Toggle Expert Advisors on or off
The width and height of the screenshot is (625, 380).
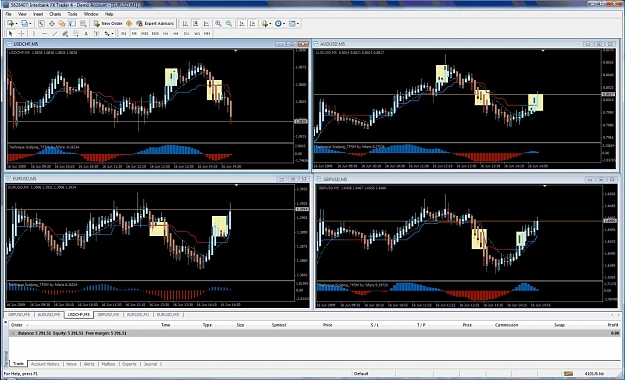pyautogui.click(x=155, y=24)
